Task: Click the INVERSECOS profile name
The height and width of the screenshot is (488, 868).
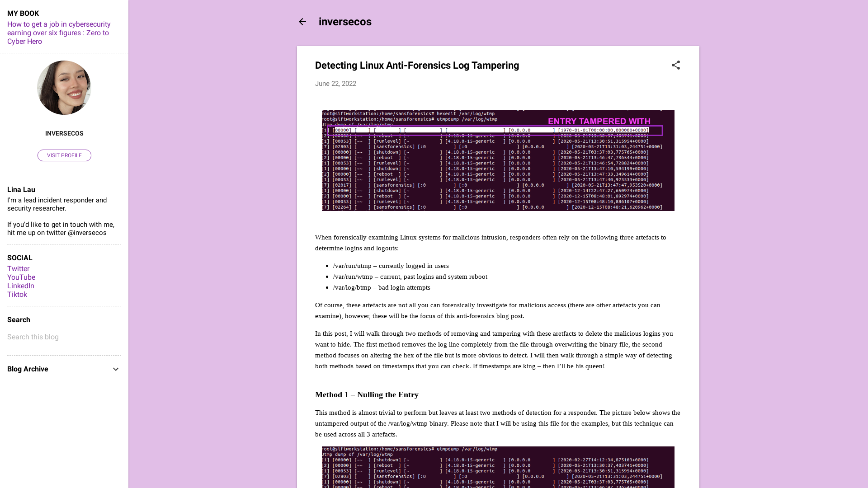Action: [64, 133]
